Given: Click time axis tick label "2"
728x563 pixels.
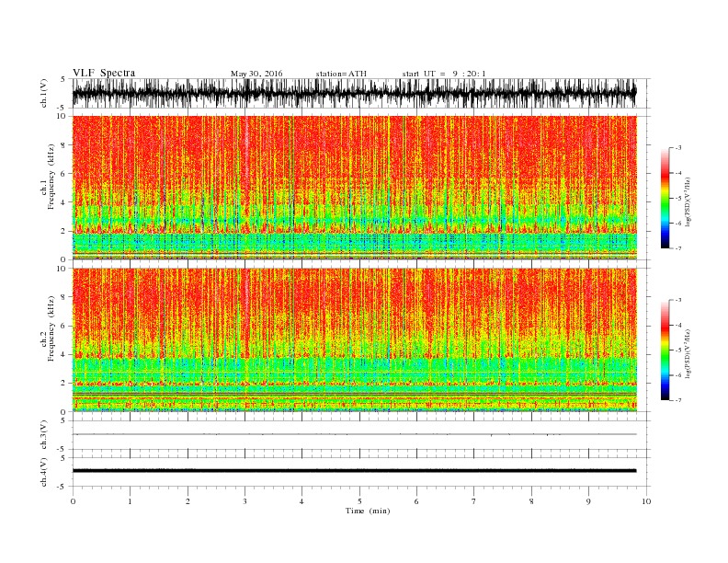Looking at the screenshot, I should coord(188,501).
